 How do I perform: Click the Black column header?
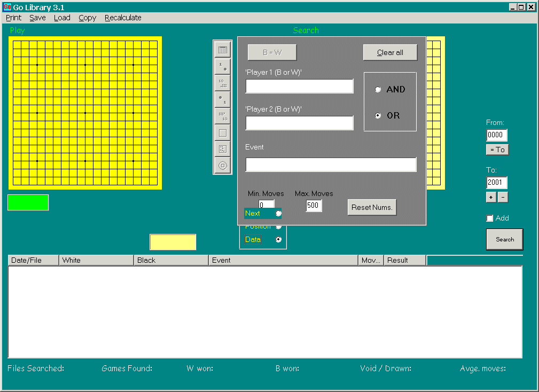click(x=171, y=261)
